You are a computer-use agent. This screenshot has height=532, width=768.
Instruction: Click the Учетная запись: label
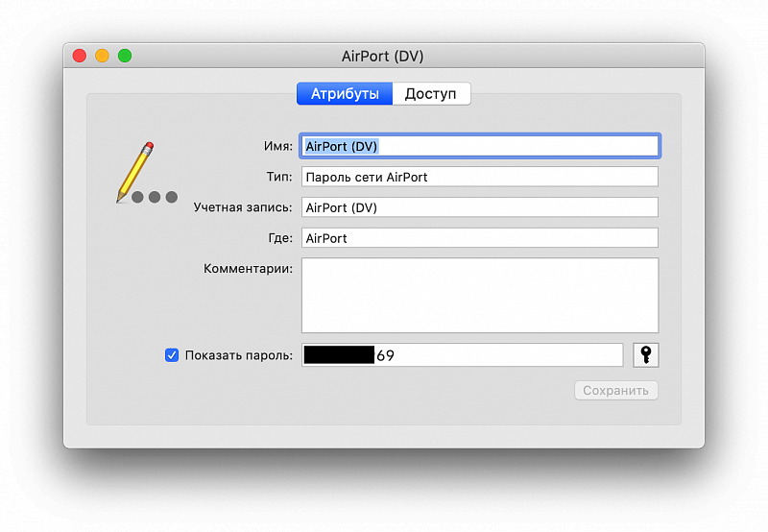pos(243,207)
